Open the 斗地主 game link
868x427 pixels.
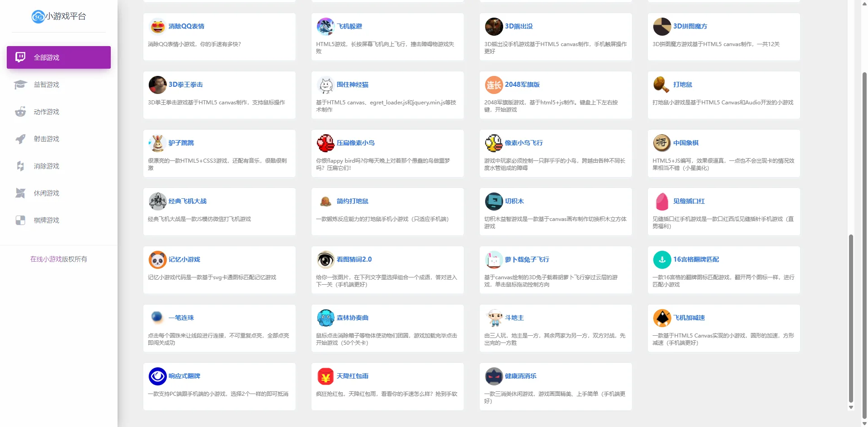pyautogui.click(x=514, y=318)
